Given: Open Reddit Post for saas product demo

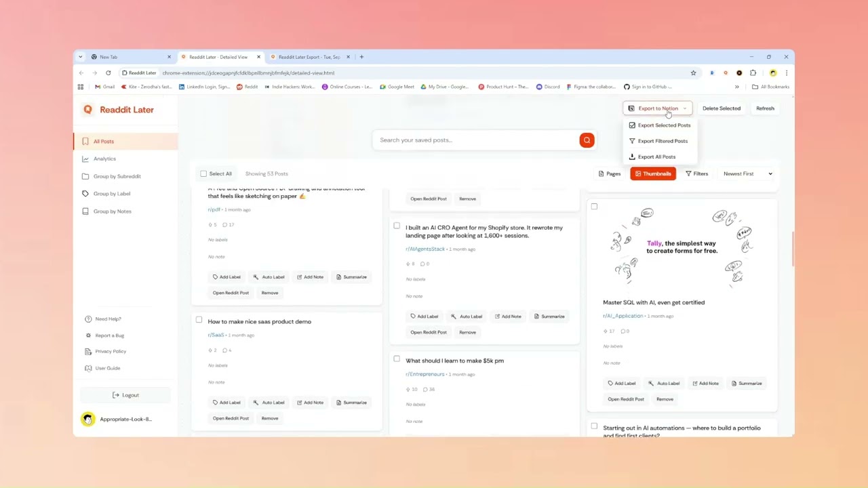Looking at the screenshot, I should click(231, 418).
